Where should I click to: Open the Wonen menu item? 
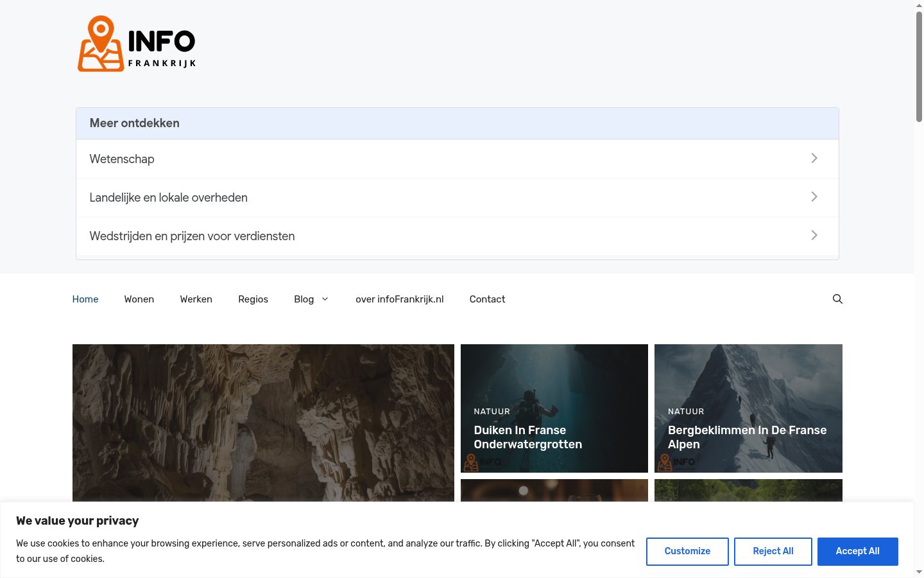[x=139, y=299]
